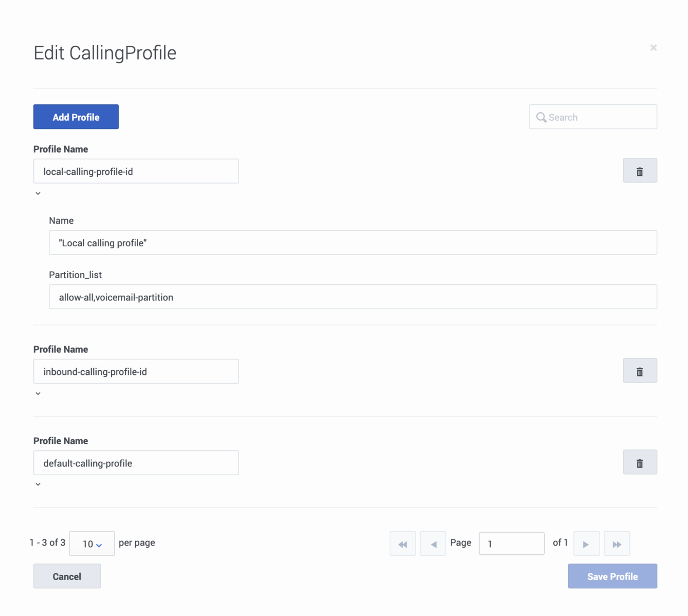Edit the local-calling-profile-id name field
Viewport: 688px width, 616px height.
[x=136, y=171]
